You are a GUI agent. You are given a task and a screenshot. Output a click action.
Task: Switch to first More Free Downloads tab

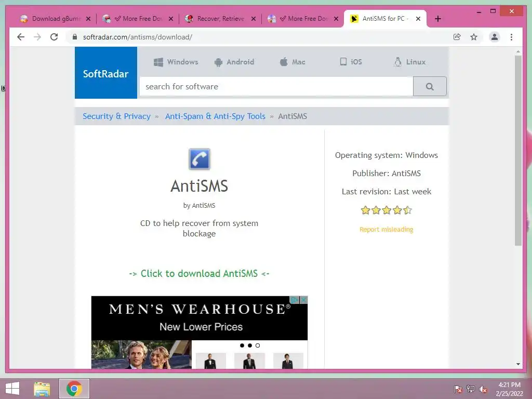[x=137, y=19]
